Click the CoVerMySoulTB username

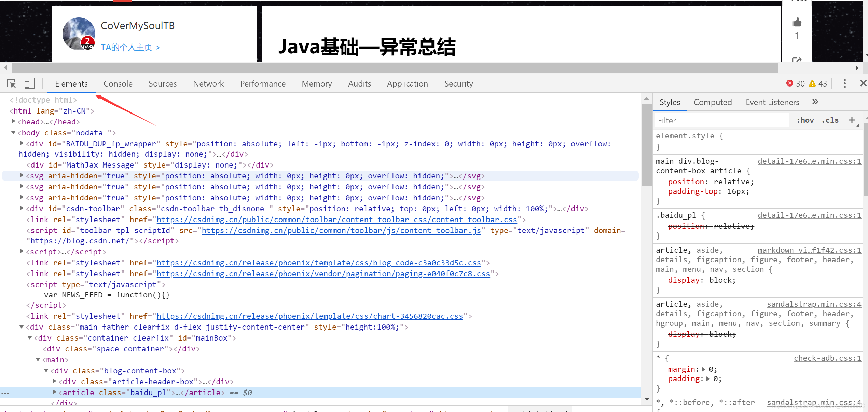click(x=138, y=26)
